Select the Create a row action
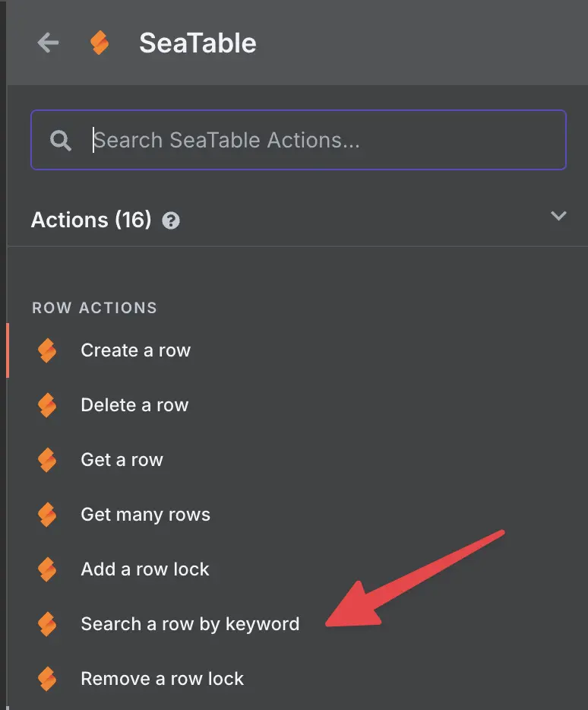 pos(136,350)
